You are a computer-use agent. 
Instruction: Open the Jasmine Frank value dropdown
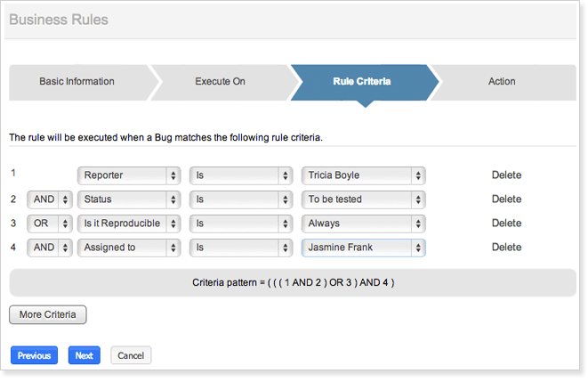[x=363, y=248]
